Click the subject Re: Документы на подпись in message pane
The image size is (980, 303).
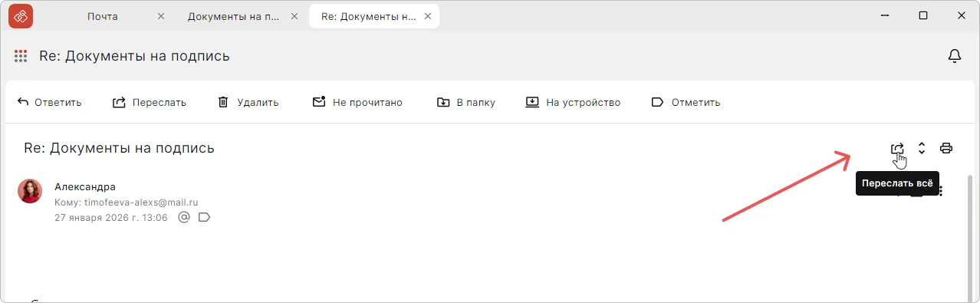pos(120,148)
